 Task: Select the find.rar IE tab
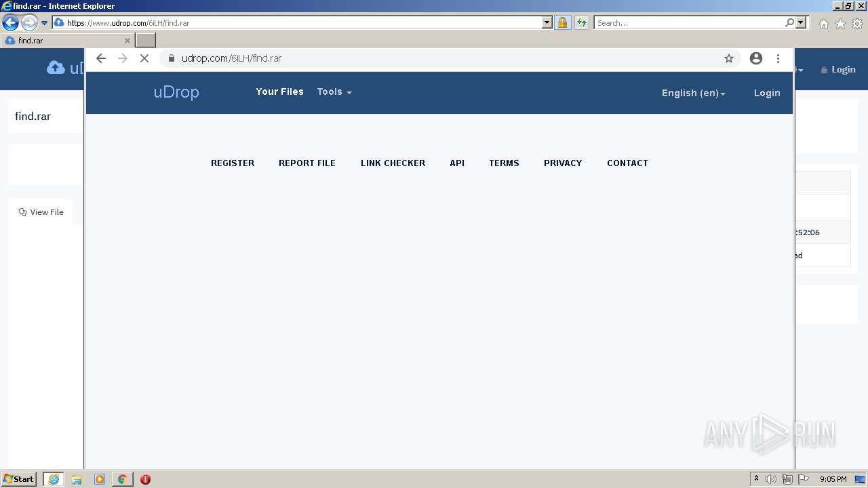[68, 41]
